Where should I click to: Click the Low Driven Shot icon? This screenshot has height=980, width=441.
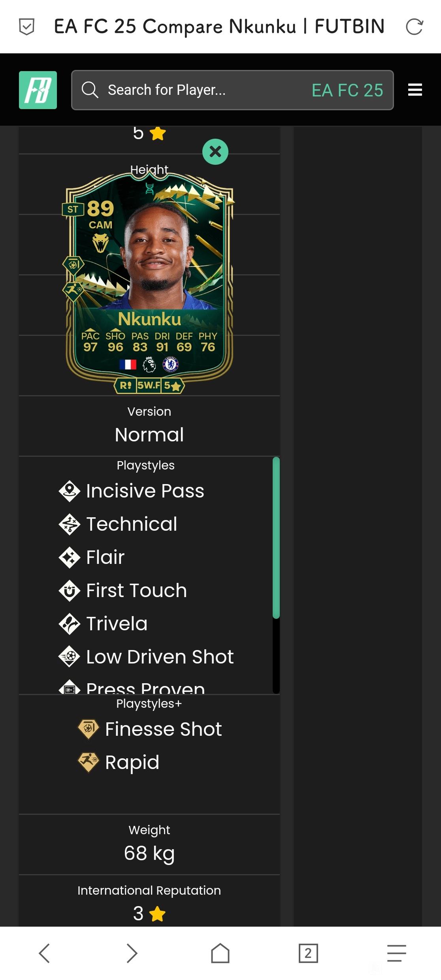pos(70,657)
